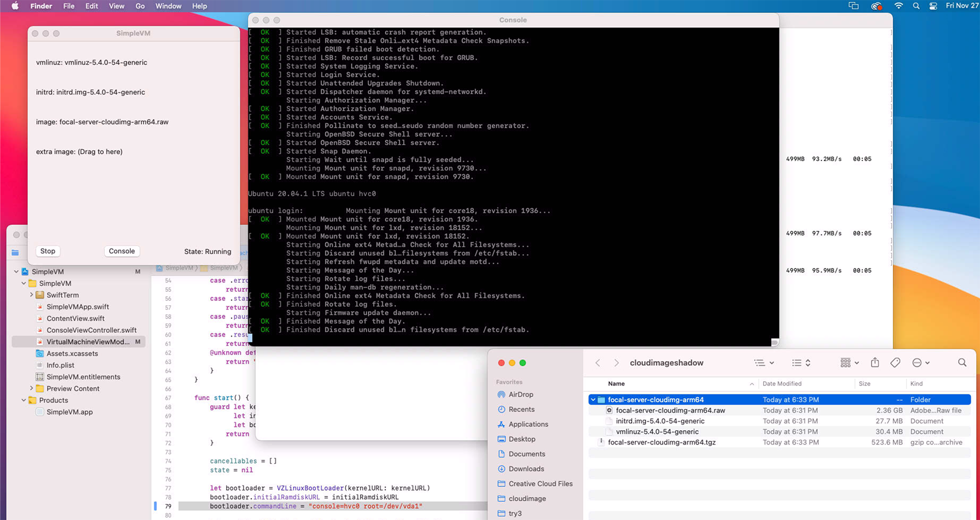Stop the running virtual machine
The width and height of the screenshot is (980, 520).
[48, 251]
